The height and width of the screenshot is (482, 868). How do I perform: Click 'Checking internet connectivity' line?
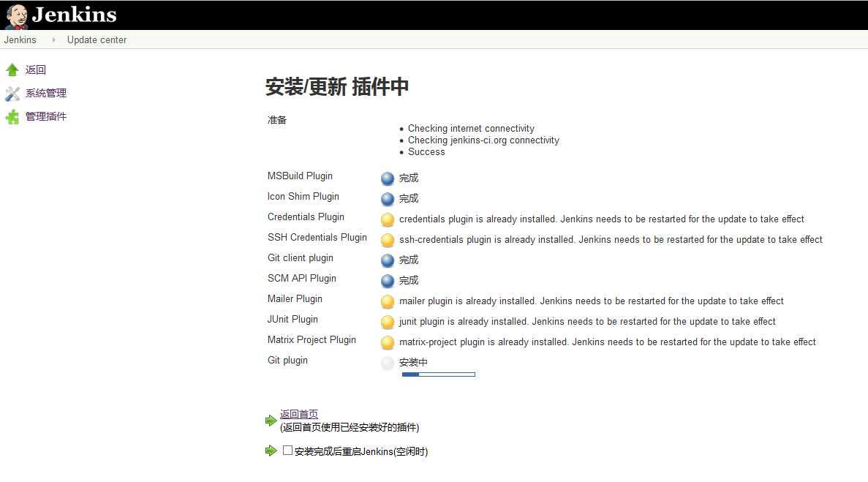pos(471,129)
